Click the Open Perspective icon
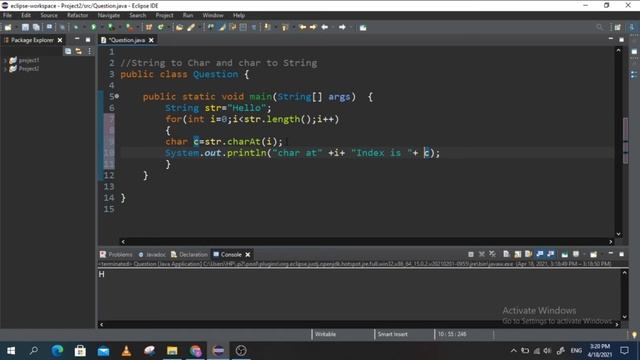 click(618, 27)
